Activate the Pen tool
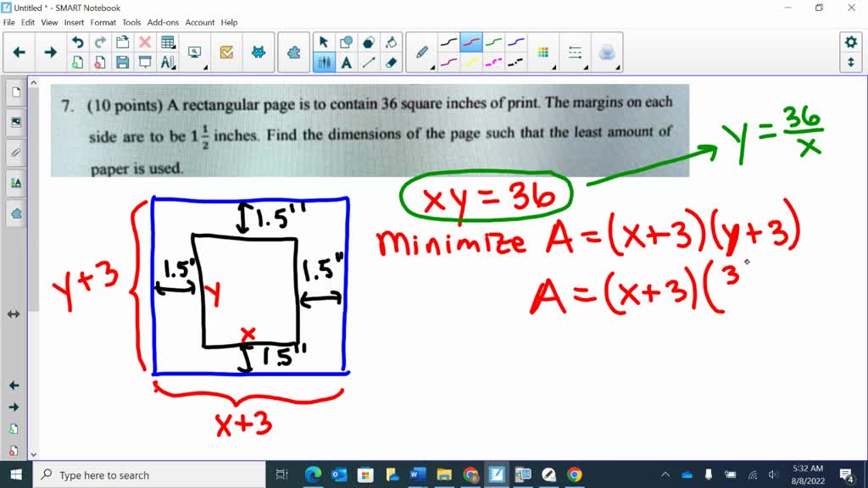Image resolution: width=868 pixels, height=488 pixels. [420, 52]
